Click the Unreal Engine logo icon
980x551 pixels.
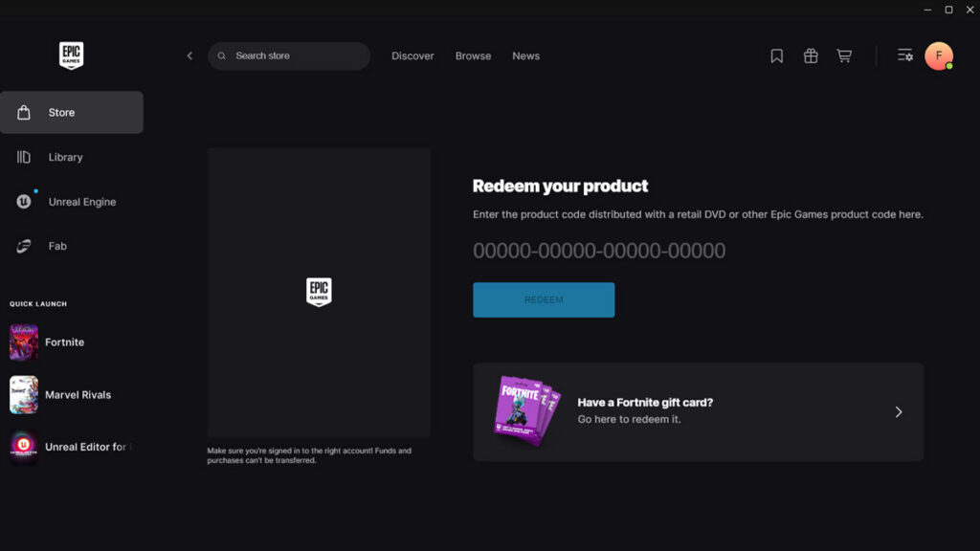tap(24, 201)
